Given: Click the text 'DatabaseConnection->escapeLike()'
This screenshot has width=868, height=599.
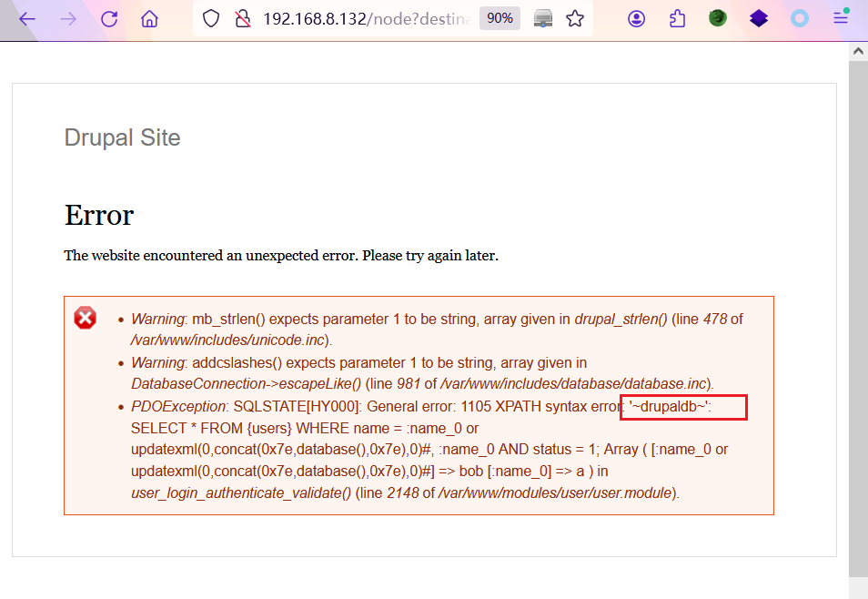Looking at the screenshot, I should (x=246, y=383).
